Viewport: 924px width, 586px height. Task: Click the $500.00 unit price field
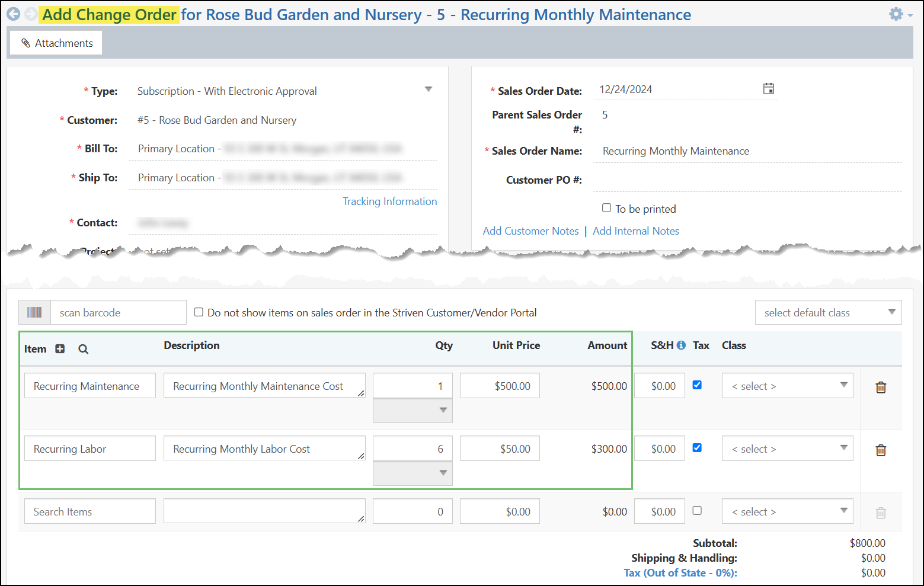click(x=500, y=386)
